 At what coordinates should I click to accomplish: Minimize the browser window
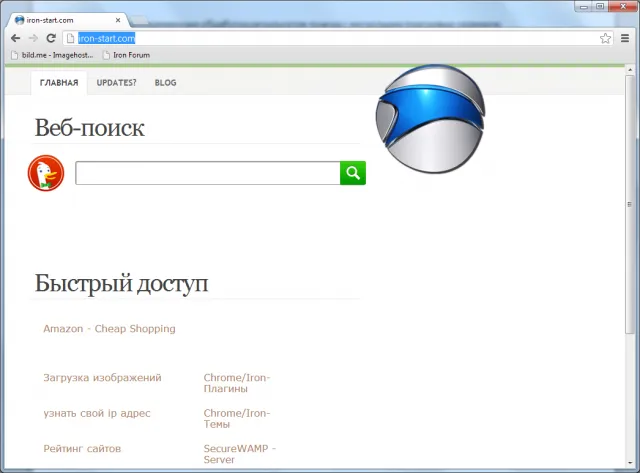pos(584,7)
